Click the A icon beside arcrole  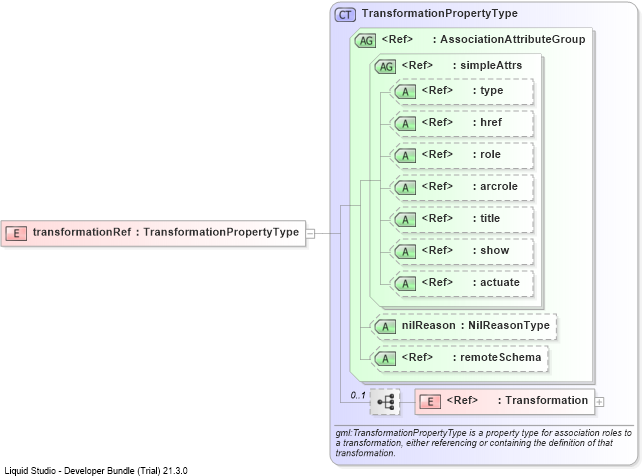pyautogui.click(x=405, y=187)
